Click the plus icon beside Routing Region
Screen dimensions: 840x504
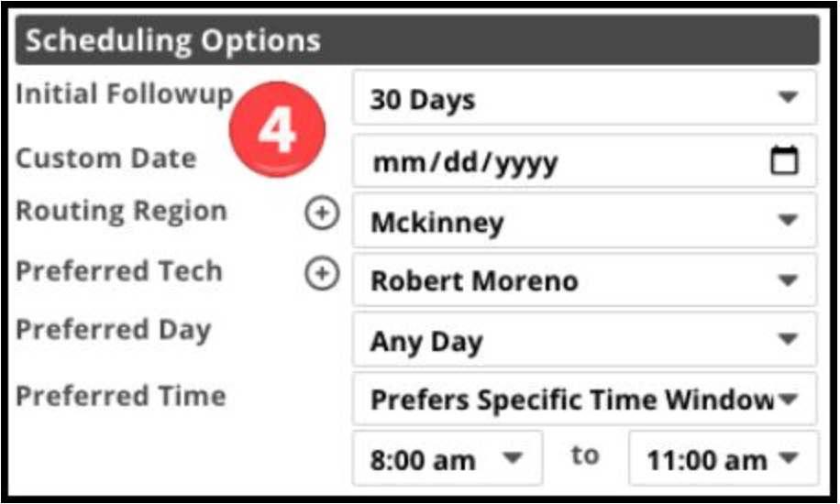(x=321, y=214)
